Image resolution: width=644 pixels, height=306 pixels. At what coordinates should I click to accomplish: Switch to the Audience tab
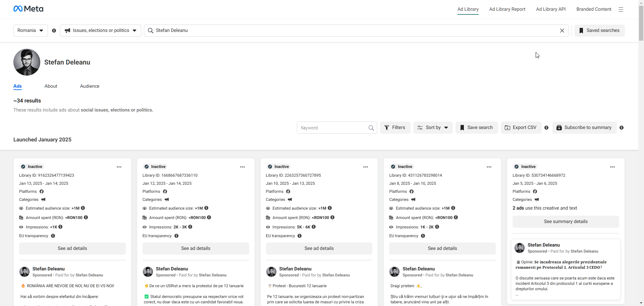coord(90,86)
